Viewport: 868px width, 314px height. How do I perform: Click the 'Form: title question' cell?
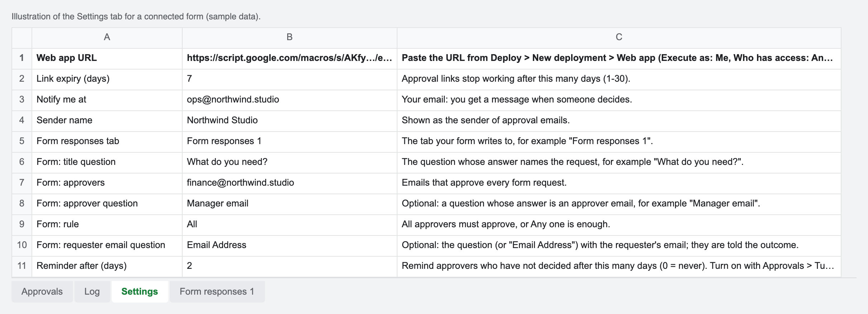[x=107, y=162]
